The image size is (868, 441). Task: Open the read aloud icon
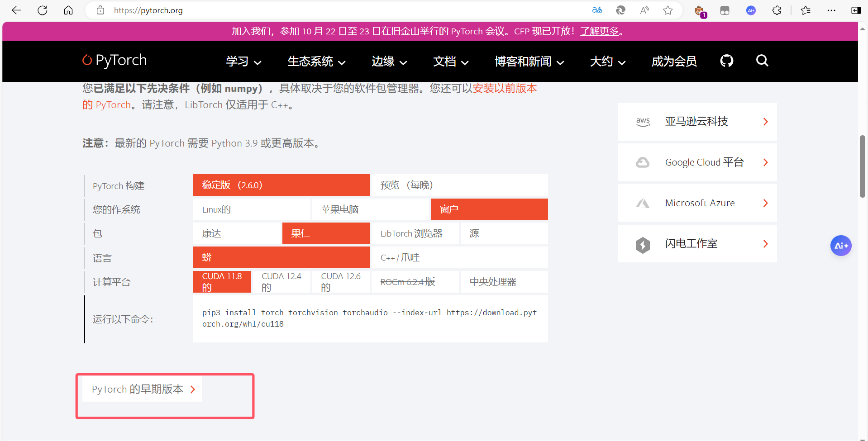pyautogui.click(x=644, y=10)
